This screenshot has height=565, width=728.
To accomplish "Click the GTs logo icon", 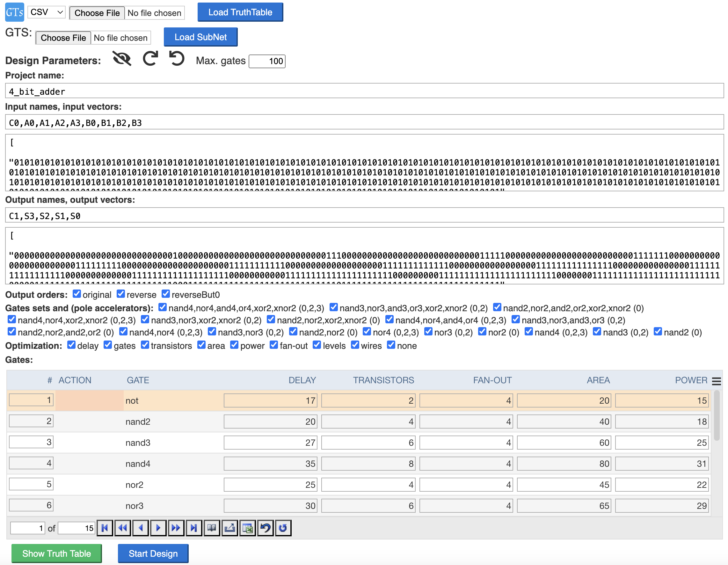I will [x=15, y=13].
